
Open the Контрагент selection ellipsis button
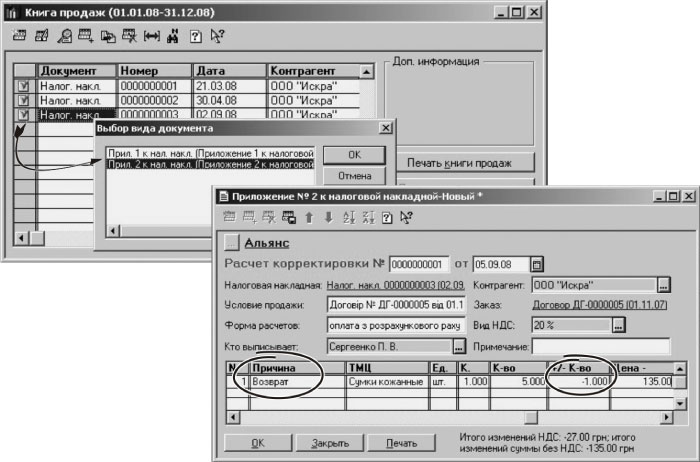pyautogui.click(x=662, y=284)
